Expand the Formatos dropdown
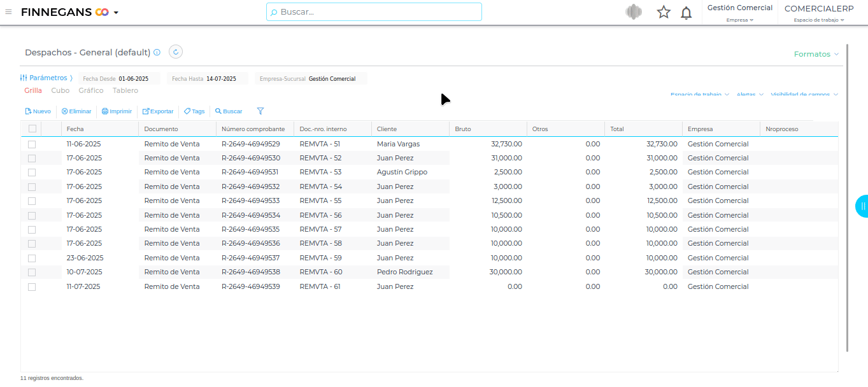Image resolution: width=868 pixels, height=387 pixels. (816, 54)
